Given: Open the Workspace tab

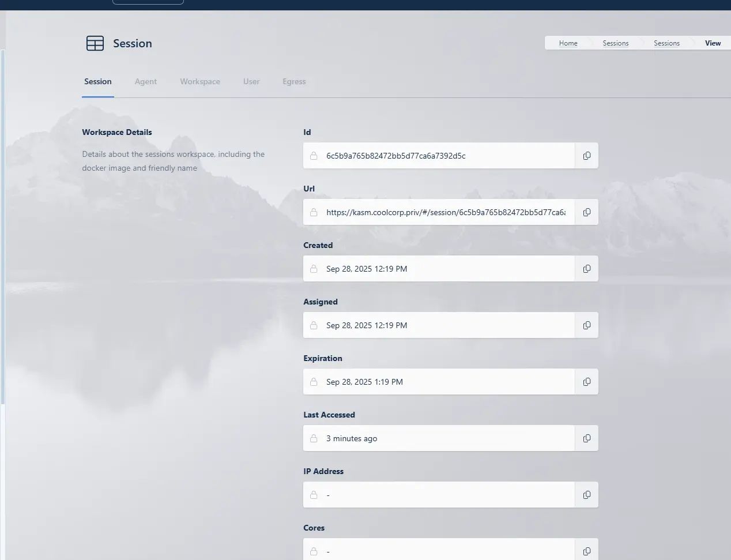Looking at the screenshot, I should point(199,82).
